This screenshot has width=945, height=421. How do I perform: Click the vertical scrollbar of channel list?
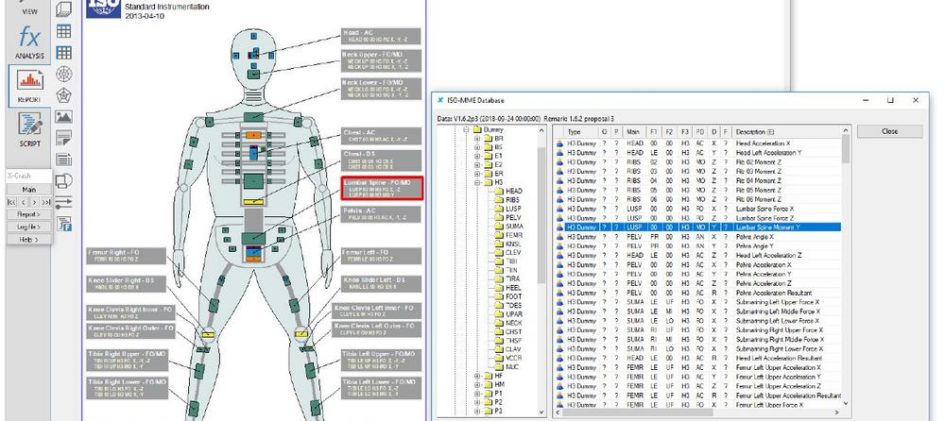tap(846, 268)
